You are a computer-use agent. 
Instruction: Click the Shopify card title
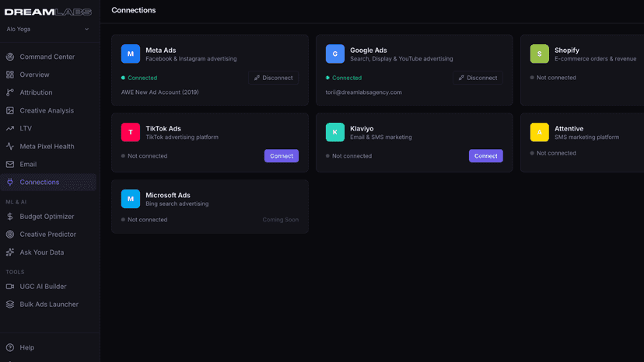[x=567, y=50]
